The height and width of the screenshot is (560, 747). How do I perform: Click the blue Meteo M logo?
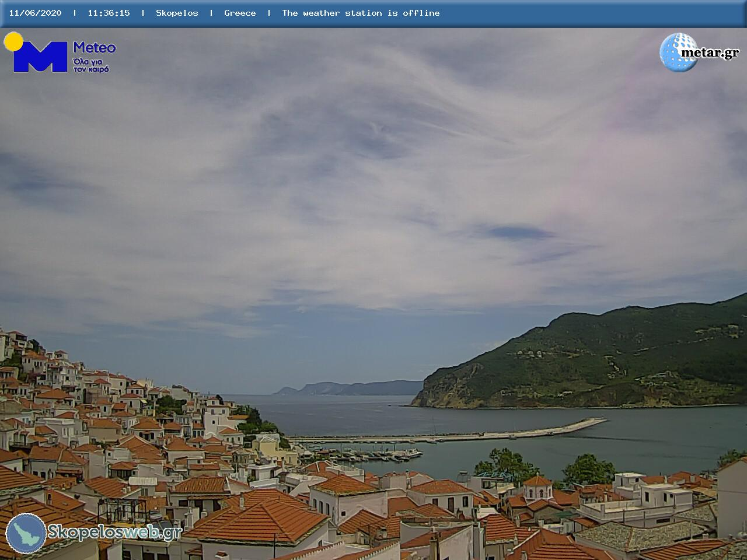tap(40, 57)
